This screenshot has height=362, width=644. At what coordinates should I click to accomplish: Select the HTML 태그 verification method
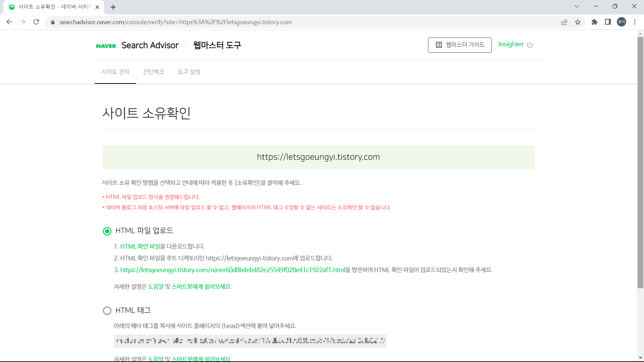(x=107, y=310)
